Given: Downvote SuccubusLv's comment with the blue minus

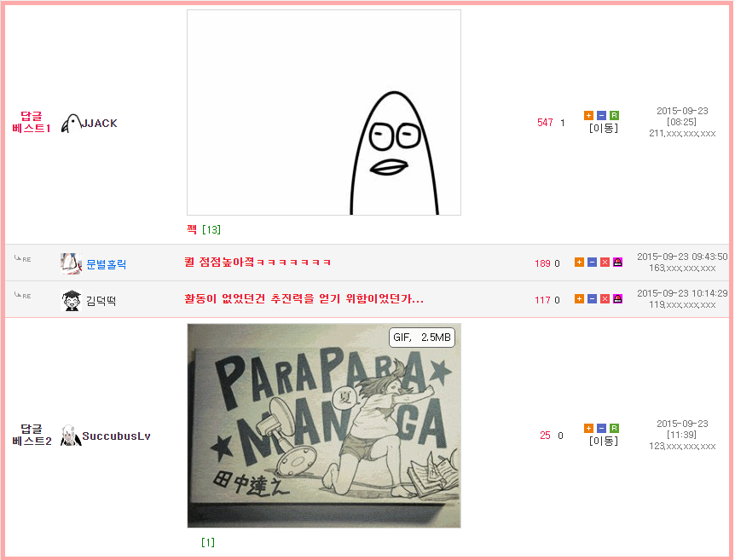Looking at the screenshot, I should click(601, 429).
